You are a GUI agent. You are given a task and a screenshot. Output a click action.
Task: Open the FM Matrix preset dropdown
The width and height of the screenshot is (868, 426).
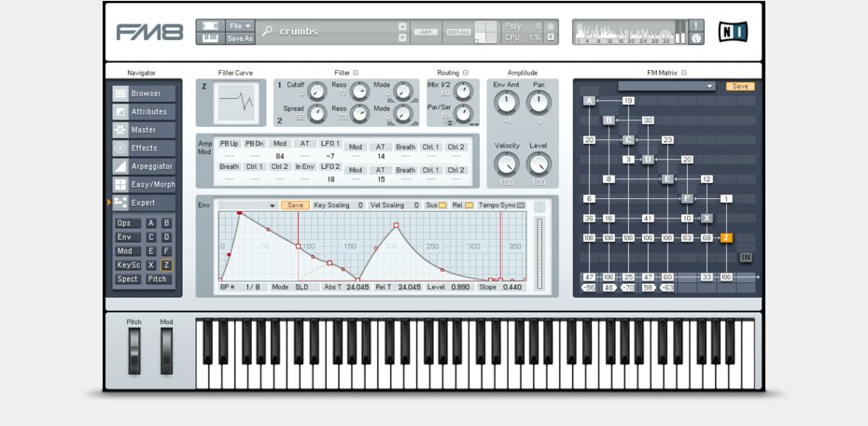[x=709, y=86]
